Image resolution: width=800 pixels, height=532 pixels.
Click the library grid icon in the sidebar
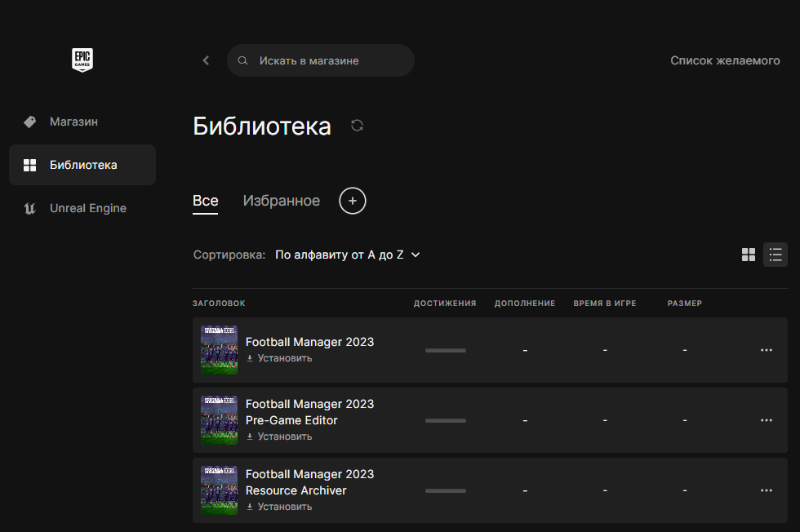30,165
